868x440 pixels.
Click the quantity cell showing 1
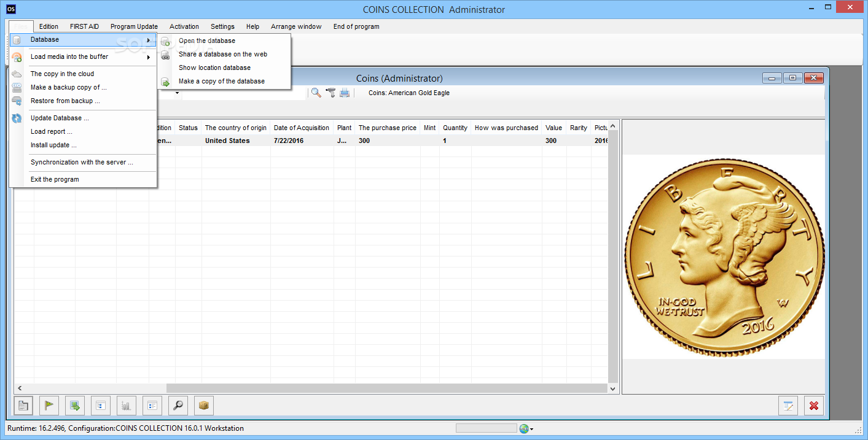tap(455, 141)
